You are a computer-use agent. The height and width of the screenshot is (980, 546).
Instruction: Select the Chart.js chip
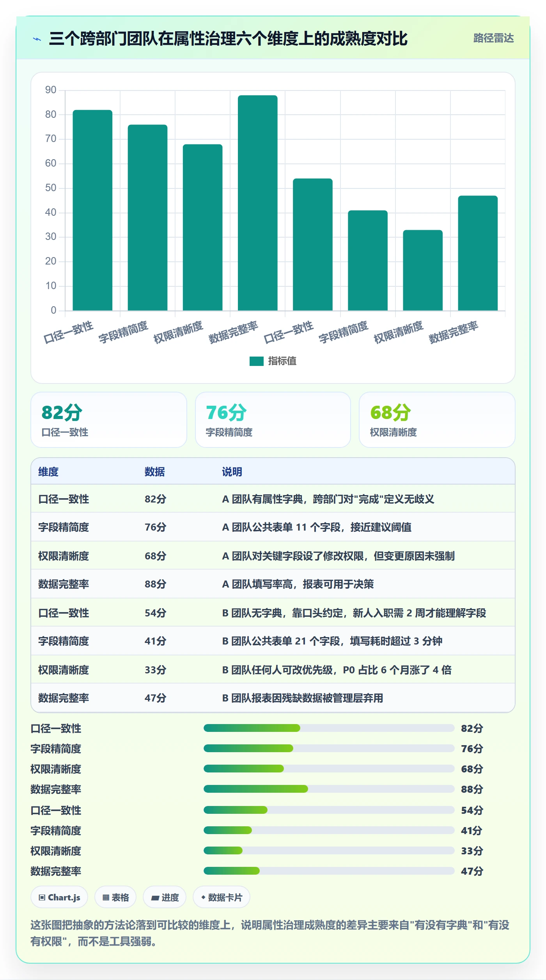59,897
